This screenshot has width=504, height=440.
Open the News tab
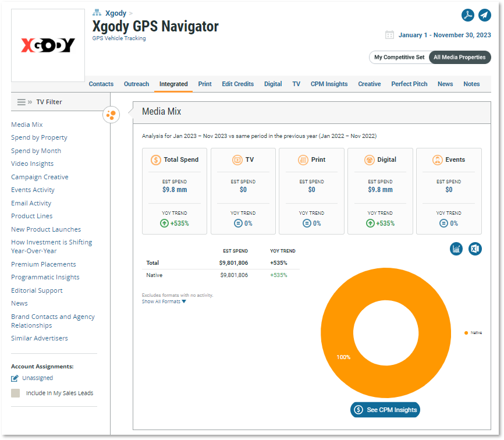(445, 84)
